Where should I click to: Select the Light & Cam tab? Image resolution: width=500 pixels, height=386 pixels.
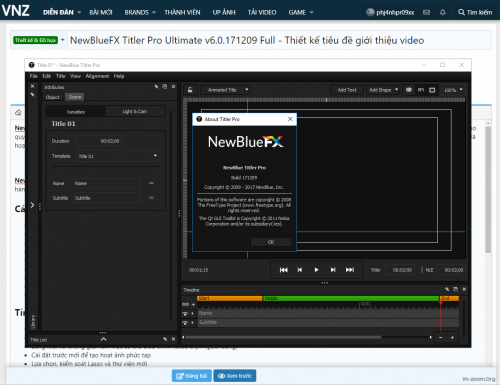(135, 111)
